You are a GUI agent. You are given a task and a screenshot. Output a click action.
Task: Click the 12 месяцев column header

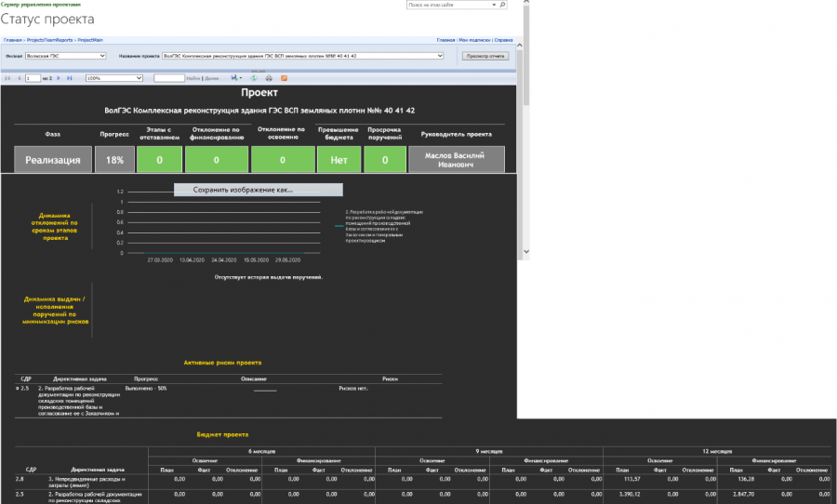(x=717, y=451)
